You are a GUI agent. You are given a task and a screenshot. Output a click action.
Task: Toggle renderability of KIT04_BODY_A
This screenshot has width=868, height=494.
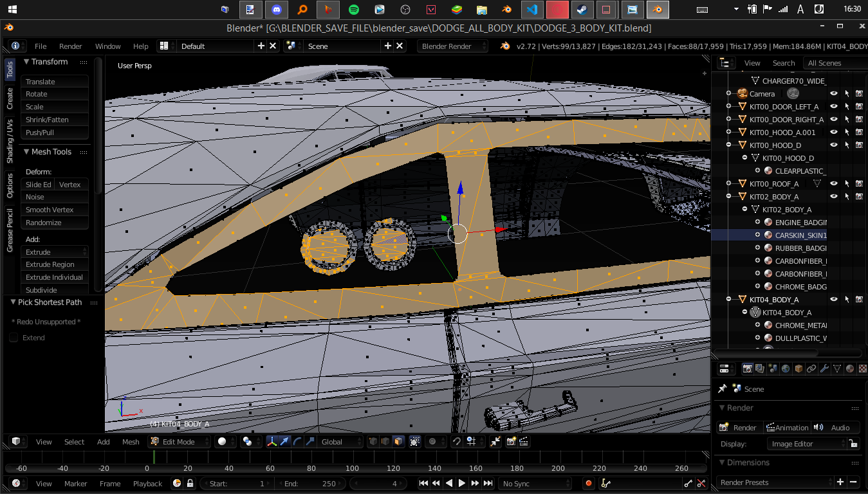point(859,300)
